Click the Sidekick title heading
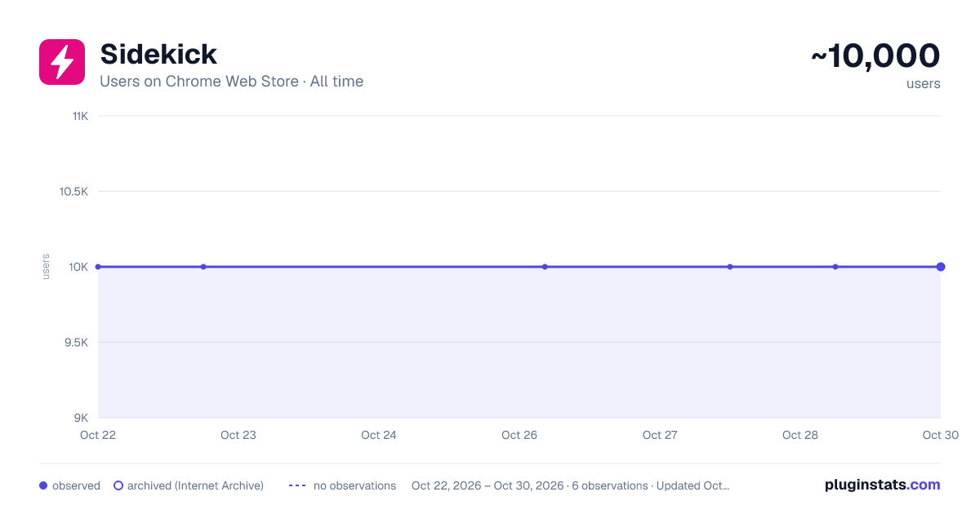 pos(158,54)
